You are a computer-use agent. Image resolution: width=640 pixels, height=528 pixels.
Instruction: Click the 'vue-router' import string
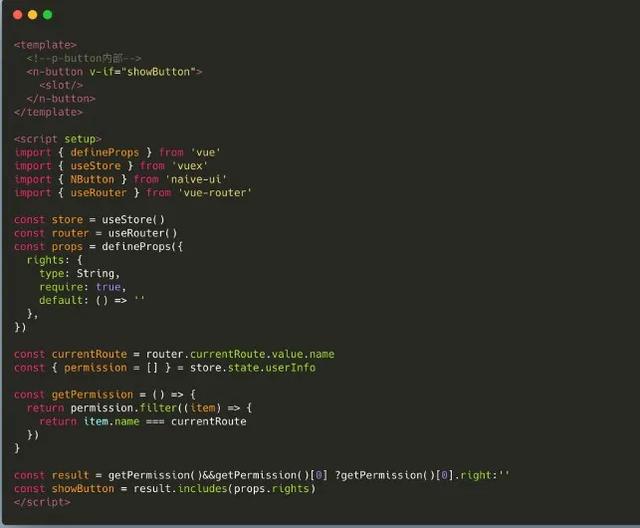214,193
